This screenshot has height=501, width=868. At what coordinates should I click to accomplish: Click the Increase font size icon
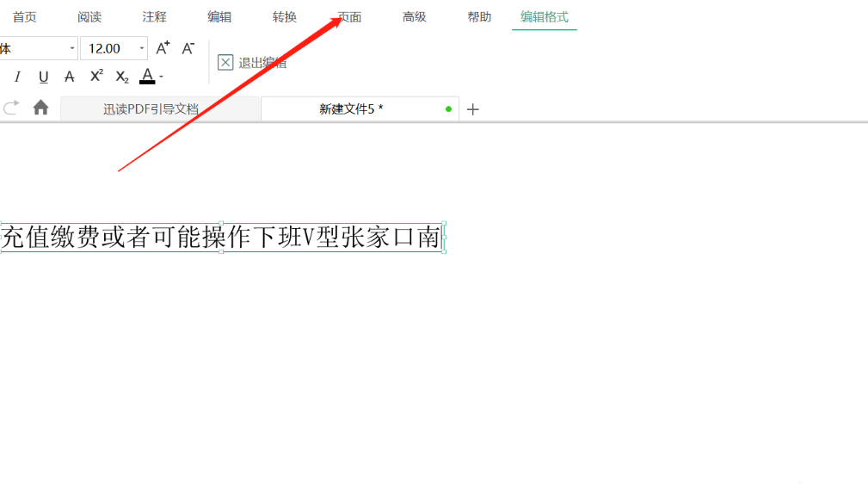coord(163,48)
